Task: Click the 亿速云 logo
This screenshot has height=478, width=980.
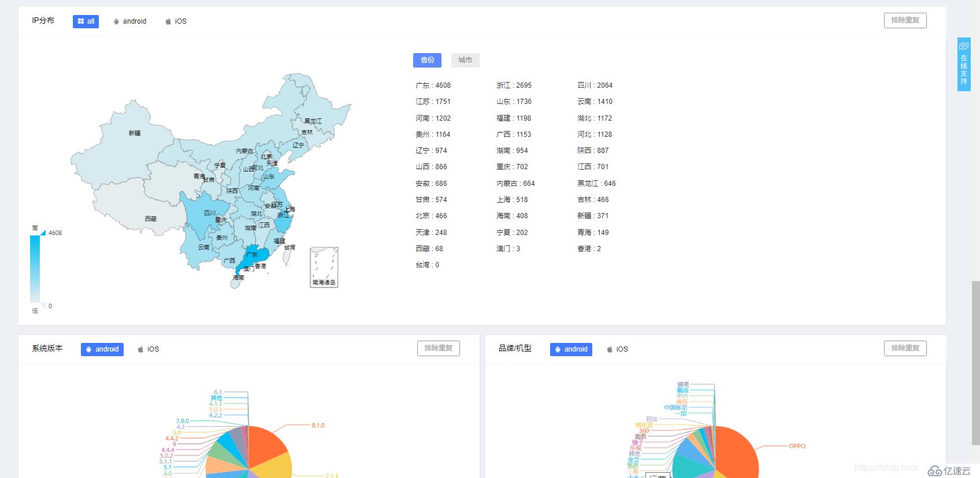Action: 949,470
